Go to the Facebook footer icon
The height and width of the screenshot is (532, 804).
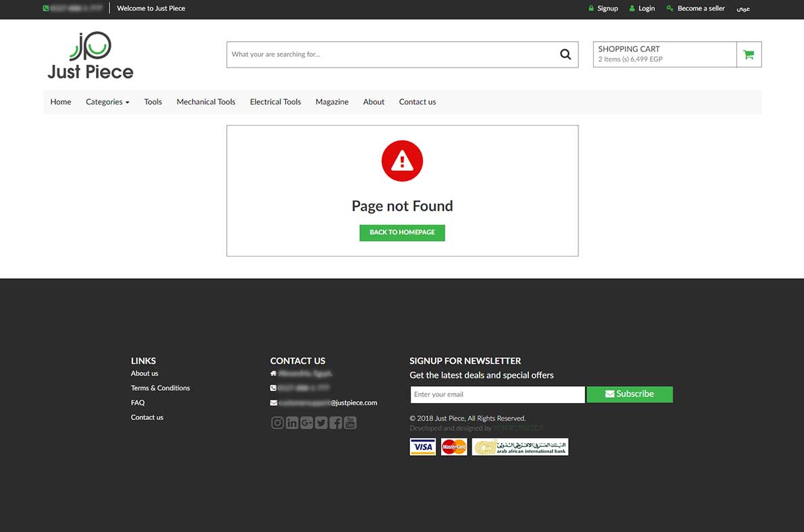click(336, 423)
